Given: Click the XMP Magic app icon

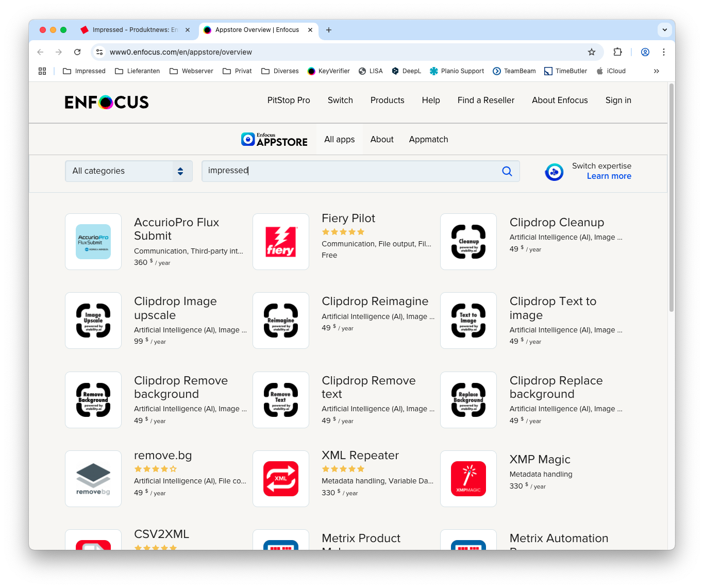Looking at the screenshot, I should click(468, 478).
